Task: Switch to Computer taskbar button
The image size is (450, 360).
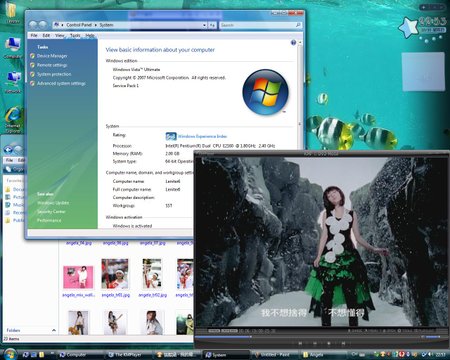Action: [80, 355]
